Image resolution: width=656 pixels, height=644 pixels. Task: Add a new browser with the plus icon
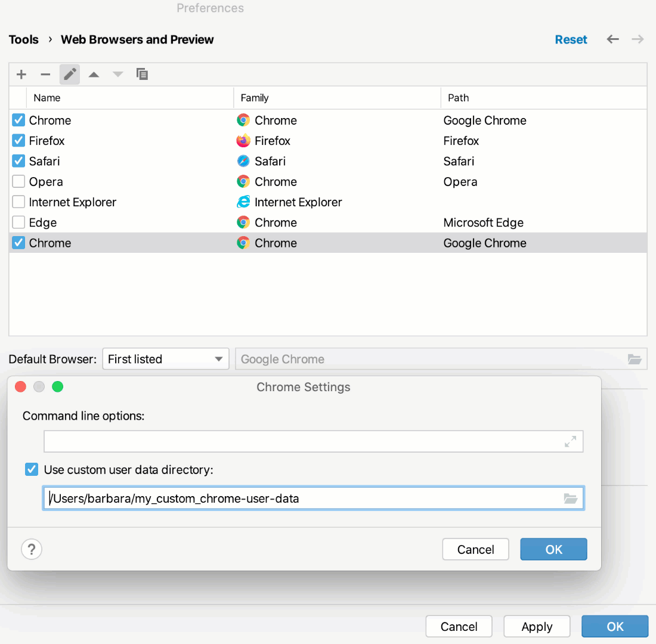coord(21,74)
